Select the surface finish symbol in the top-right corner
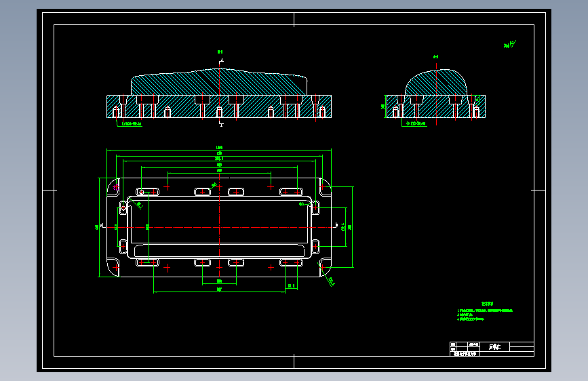This screenshot has width=588, height=381. click(x=509, y=44)
